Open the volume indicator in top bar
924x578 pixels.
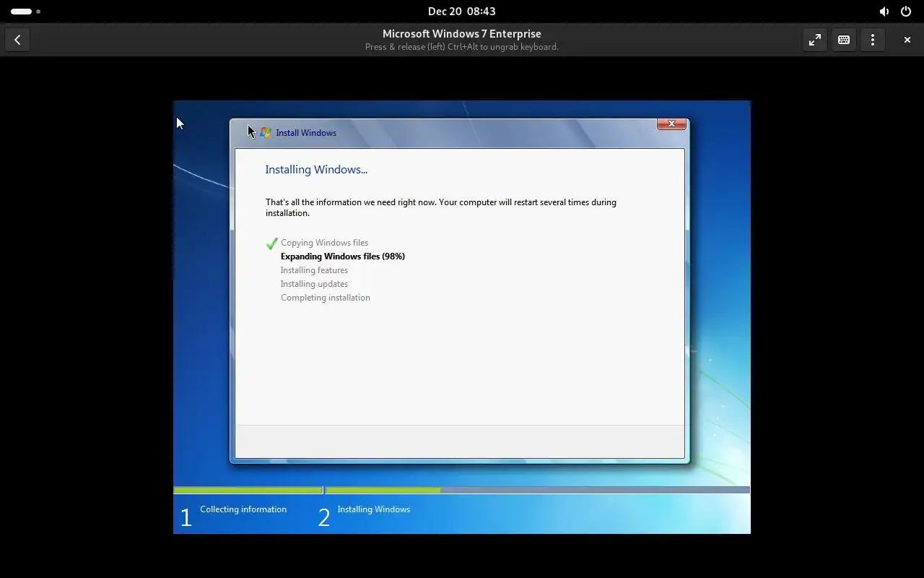pos(884,12)
